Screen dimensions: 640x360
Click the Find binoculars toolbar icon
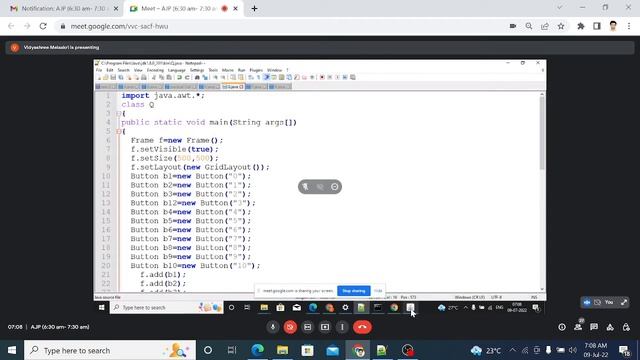197,77
